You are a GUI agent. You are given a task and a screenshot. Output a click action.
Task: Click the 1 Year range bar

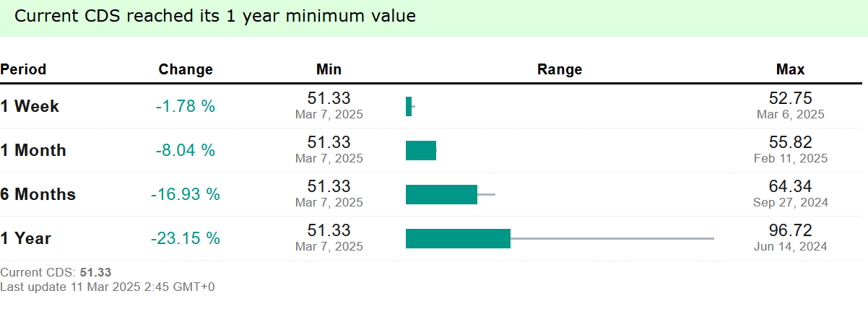(560, 239)
